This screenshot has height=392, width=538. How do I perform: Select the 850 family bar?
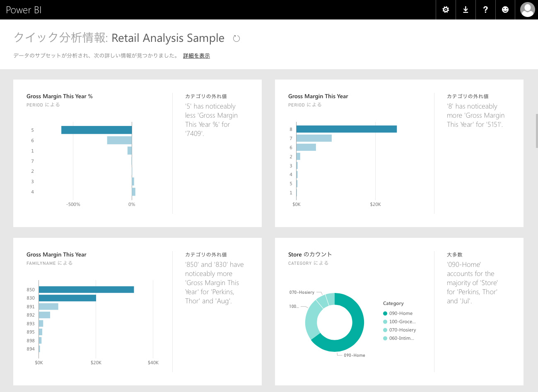coord(86,290)
